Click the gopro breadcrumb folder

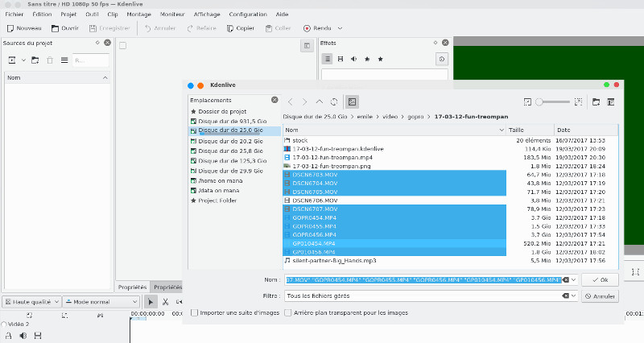(x=415, y=117)
